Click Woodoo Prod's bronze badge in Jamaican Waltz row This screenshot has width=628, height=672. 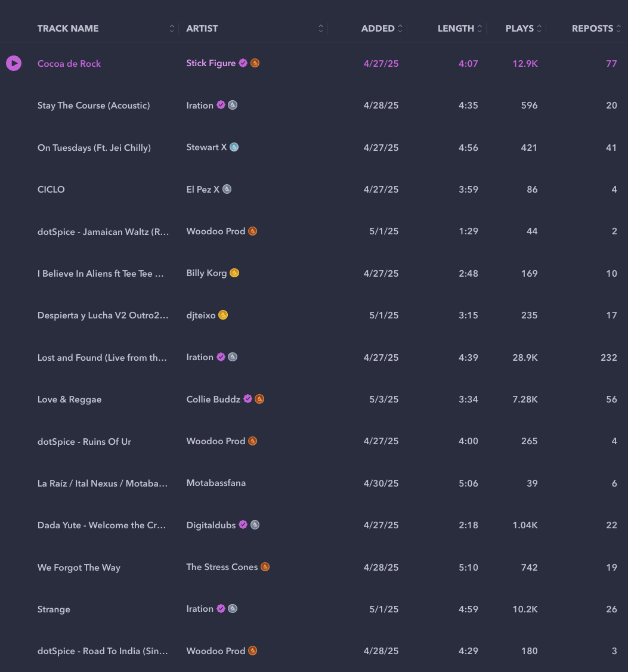pyautogui.click(x=252, y=231)
